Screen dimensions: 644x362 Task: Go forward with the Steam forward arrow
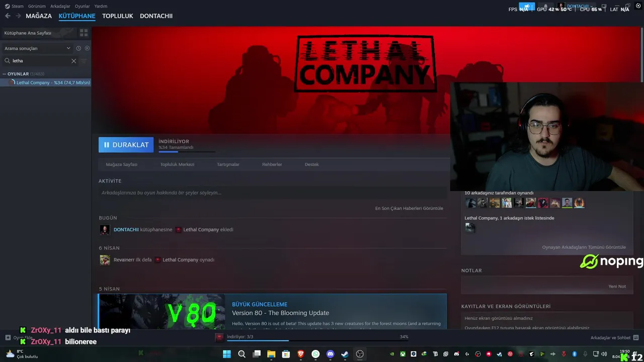click(18, 16)
